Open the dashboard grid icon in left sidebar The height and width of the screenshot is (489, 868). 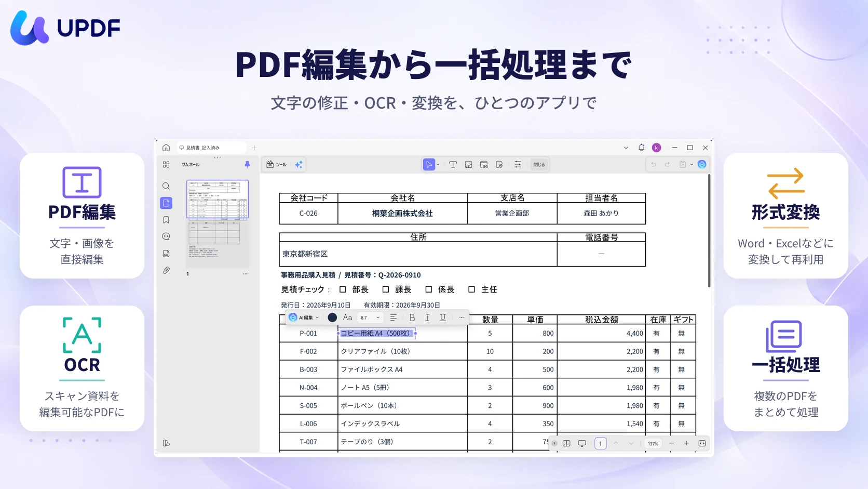click(x=166, y=164)
